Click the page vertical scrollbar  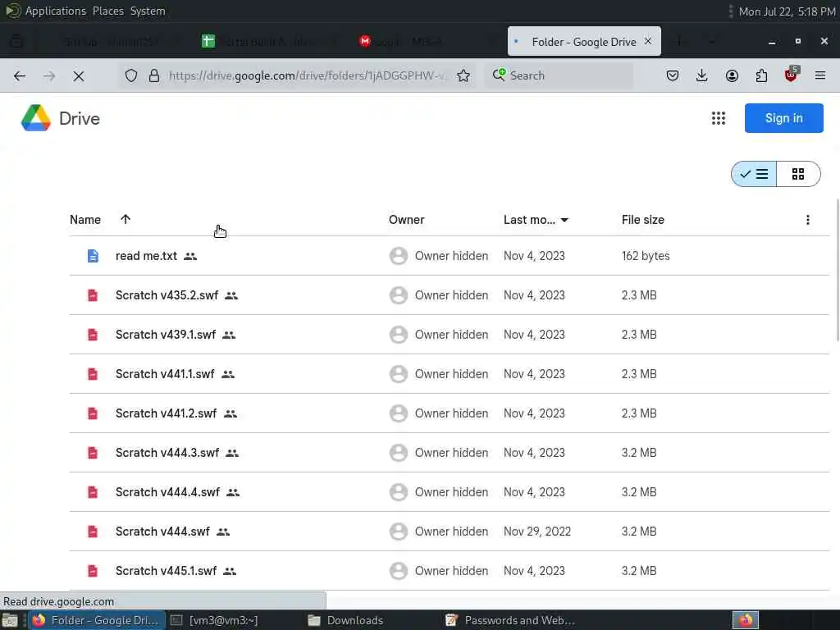click(x=838, y=269)
